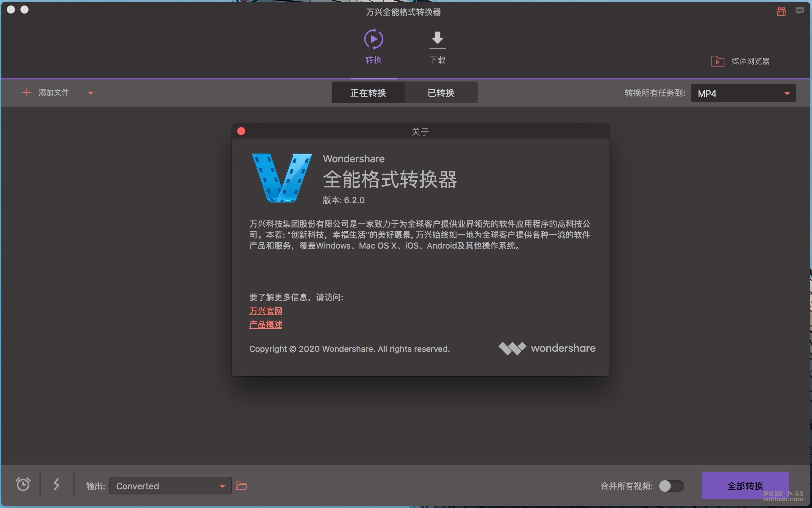The height and width of the screenshot is (508, 812).
Task: Click the Copyright © 2020 Wondershare text
Action: (x=349, y=349)
